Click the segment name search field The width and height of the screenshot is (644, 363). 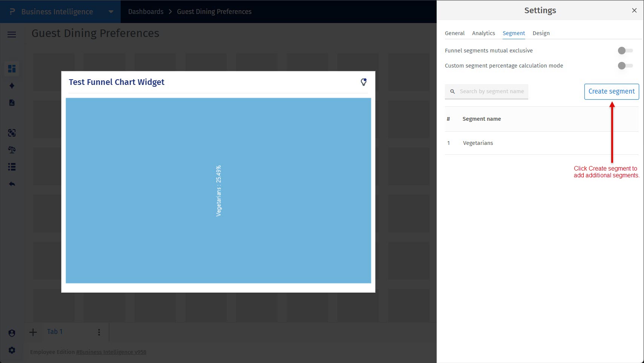[x=490, y=91]
